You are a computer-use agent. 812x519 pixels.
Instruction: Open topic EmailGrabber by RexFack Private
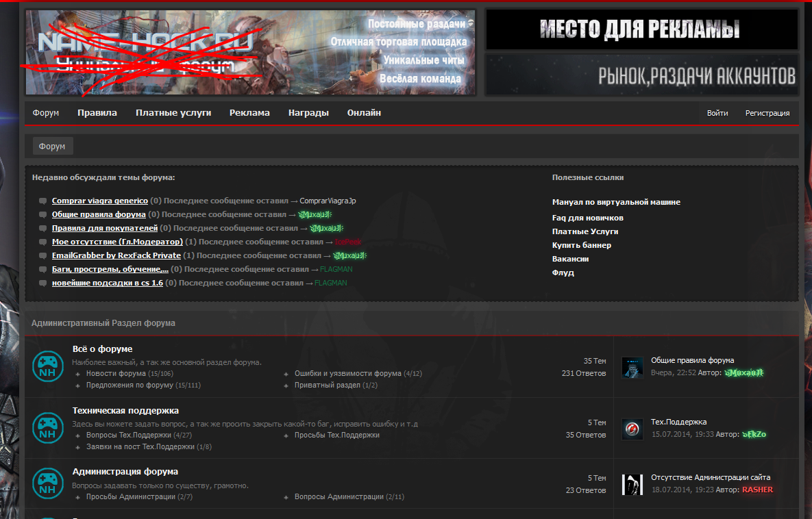pyautogui.click(x=116, y=255)
